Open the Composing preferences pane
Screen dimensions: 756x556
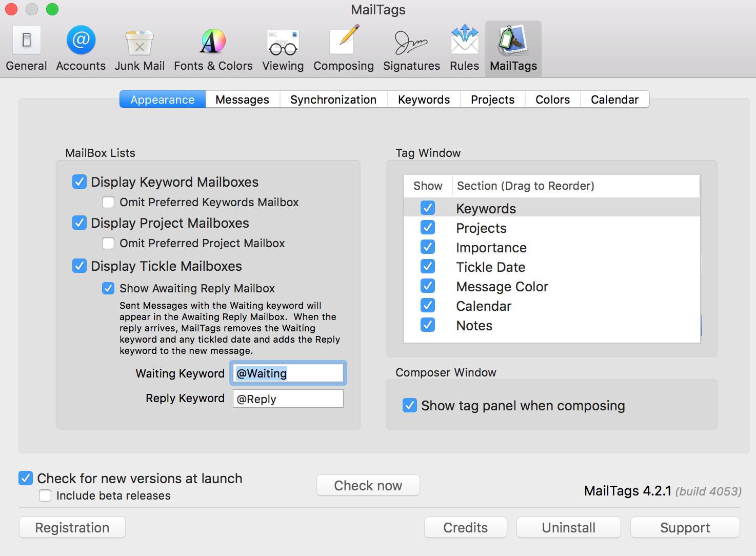click(x=344, y=49)
